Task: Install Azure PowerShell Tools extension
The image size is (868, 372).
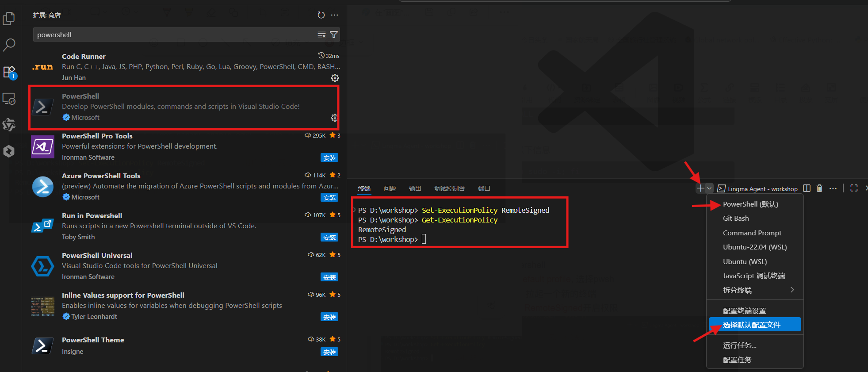Action: click(329, 197)
